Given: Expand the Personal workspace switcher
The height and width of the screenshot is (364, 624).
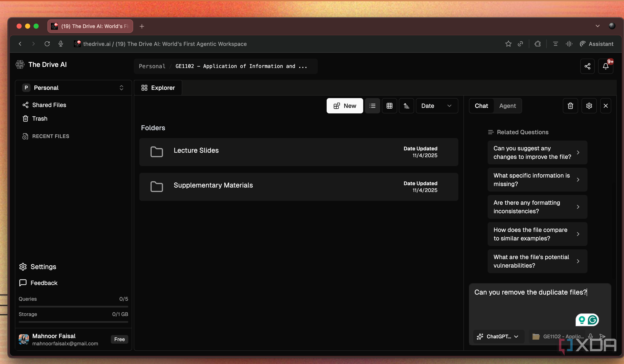Looking at the screenshot, I should (73, 88).
